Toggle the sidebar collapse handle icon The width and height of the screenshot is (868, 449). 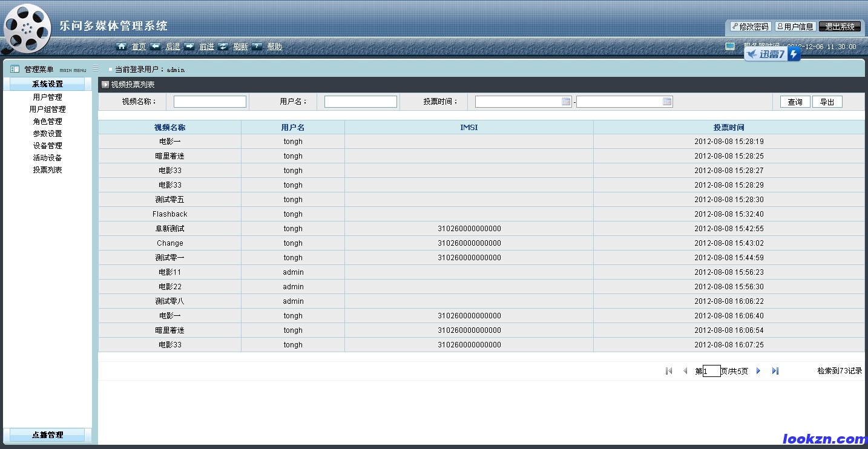click(95, 69)
